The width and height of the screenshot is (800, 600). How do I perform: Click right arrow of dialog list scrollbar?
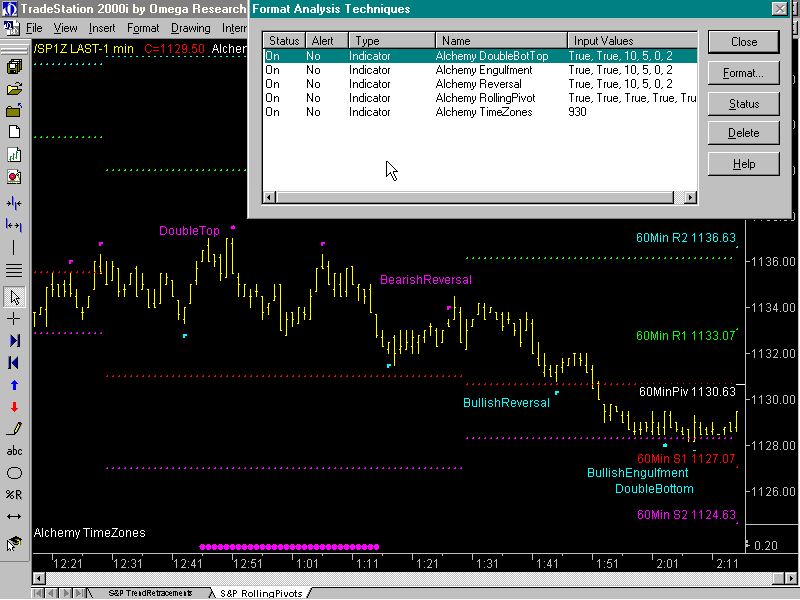690,197
